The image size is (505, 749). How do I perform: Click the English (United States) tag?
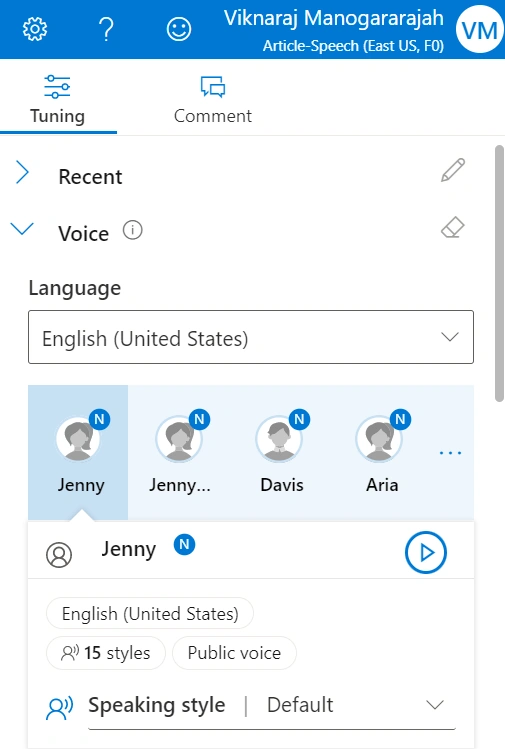150,613
